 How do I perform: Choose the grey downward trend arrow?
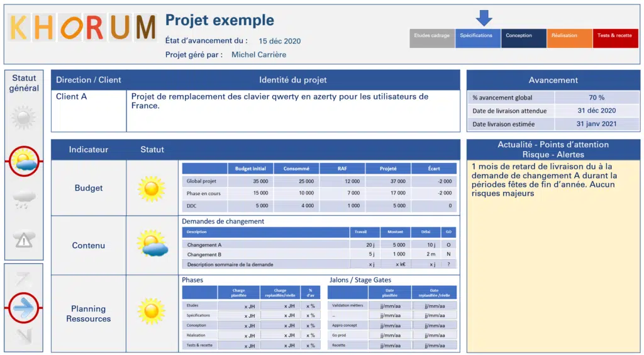24,335
